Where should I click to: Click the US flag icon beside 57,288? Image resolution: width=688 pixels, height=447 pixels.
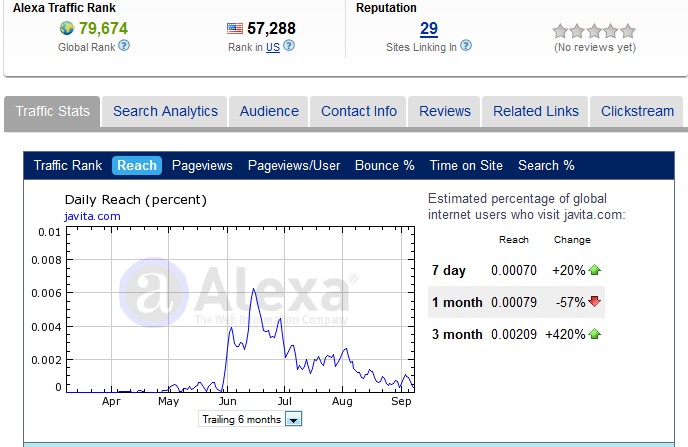point(235,29)
